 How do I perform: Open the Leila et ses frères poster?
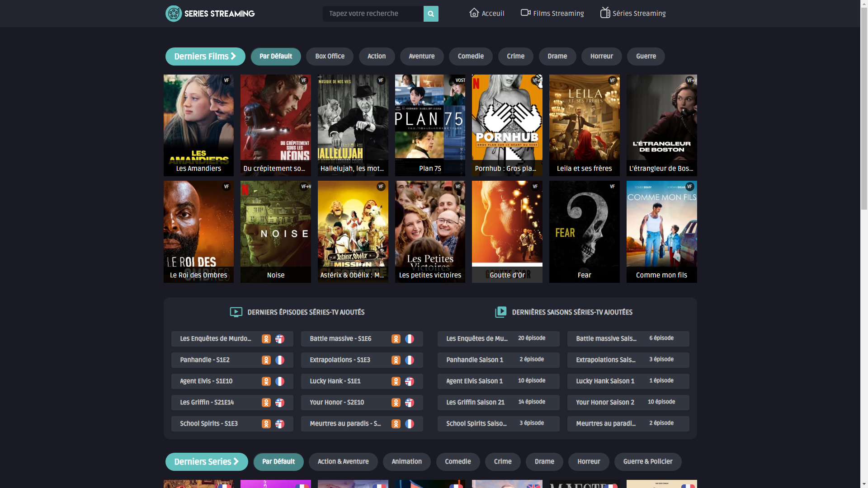pyautogui.click(x=585, y=125)
